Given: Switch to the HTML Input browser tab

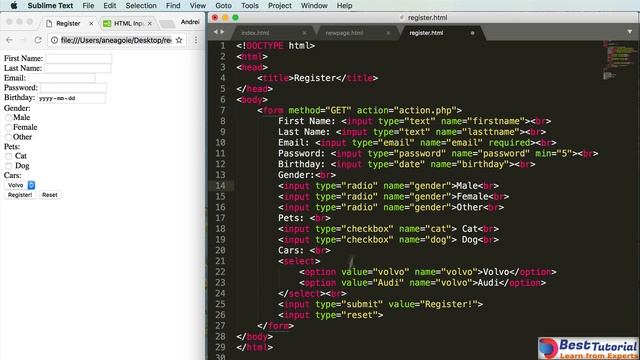Looking at the screenshot, I should (128, 23).
